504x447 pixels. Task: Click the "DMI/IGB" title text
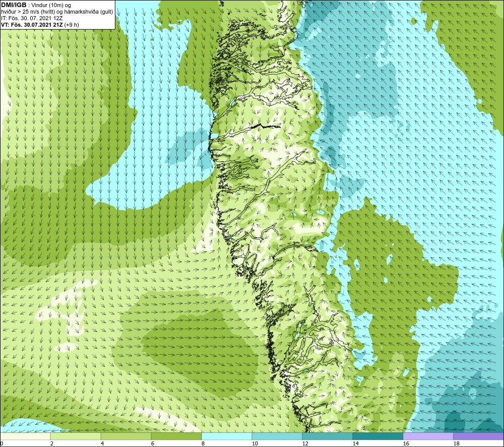click(14, 5)
